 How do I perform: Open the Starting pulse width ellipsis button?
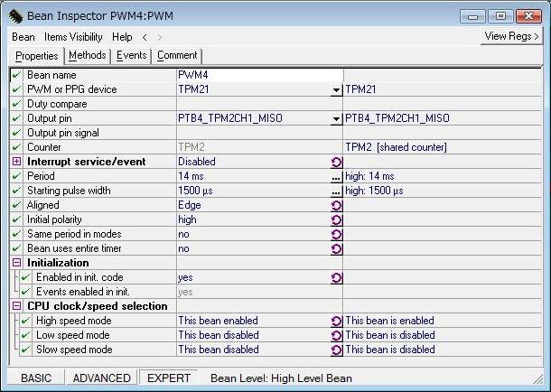[336, 191]
